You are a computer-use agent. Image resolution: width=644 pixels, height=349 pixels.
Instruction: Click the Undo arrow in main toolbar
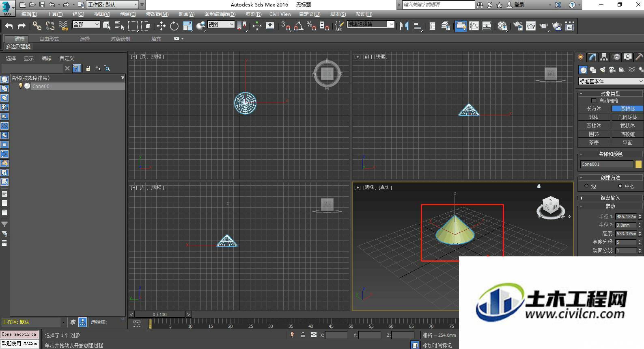click(x=9, y=26)
